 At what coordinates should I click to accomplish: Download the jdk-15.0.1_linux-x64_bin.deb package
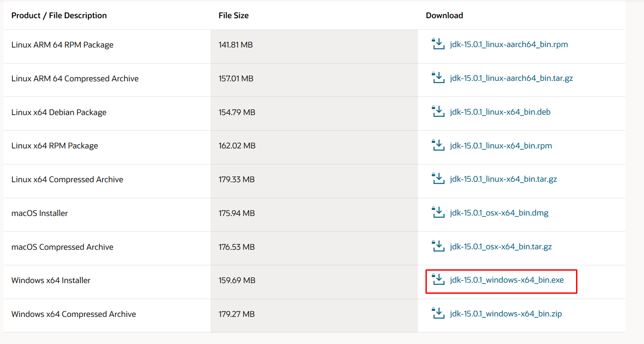tap(500, 112)
